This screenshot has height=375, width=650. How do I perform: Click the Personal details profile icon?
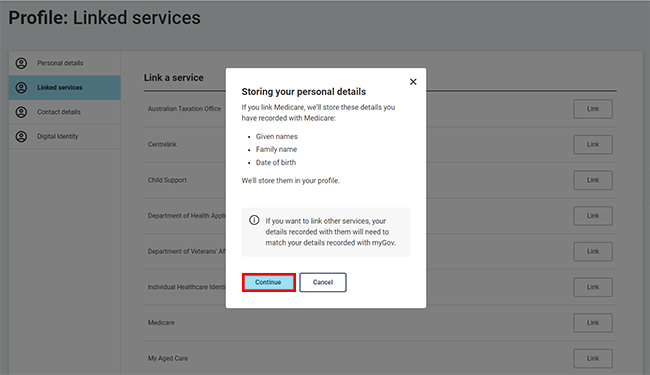tap(21, 63)
